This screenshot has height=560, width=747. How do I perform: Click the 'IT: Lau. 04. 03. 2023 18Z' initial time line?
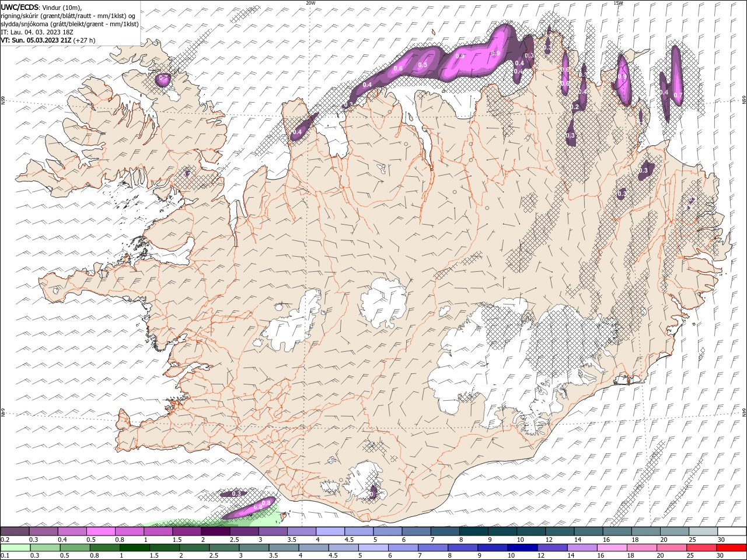(x=37, y=32)
